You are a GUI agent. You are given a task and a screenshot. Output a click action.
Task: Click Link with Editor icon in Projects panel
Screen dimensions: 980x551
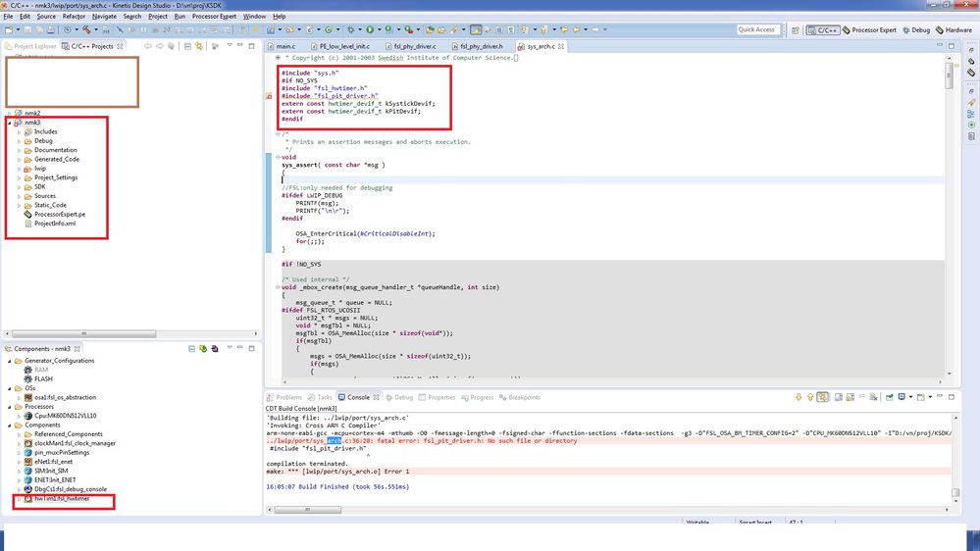click(199, 46)
